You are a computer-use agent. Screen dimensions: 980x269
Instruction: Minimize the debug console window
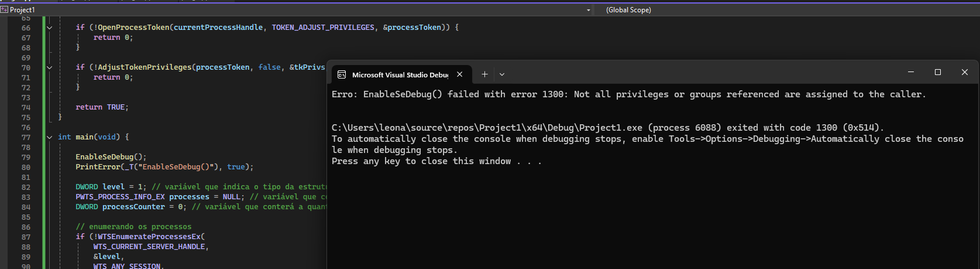pos(911,72)
